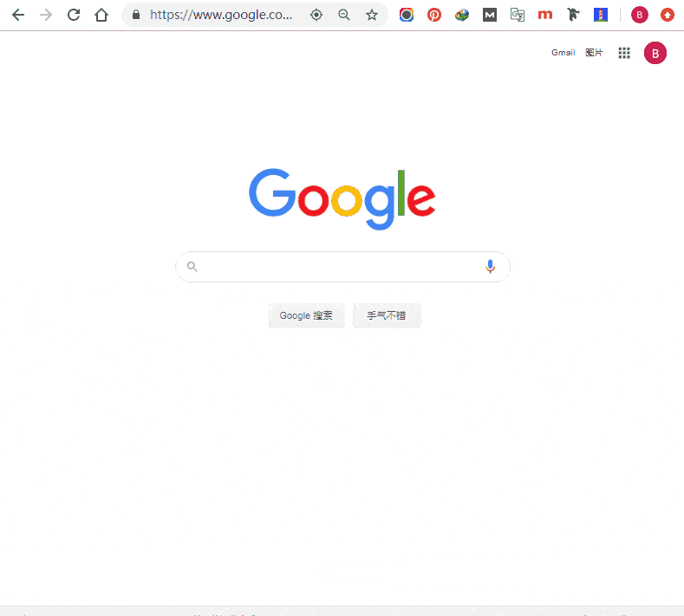Open the lighthouse extension icon
This screenshot has height=616, width=684.
click(601, 15)
